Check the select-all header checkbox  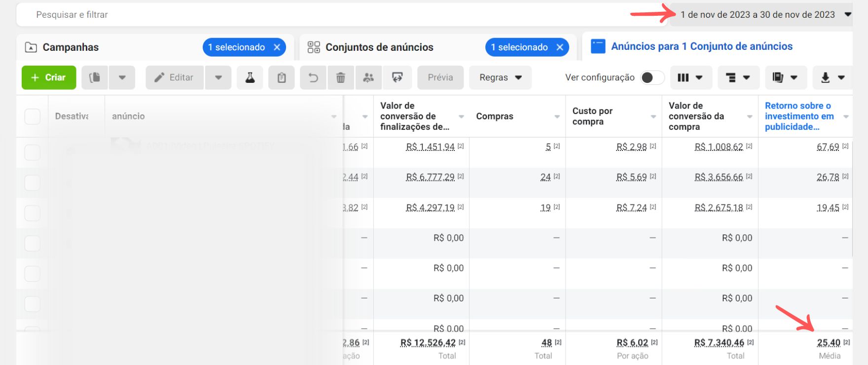[33, 116]
